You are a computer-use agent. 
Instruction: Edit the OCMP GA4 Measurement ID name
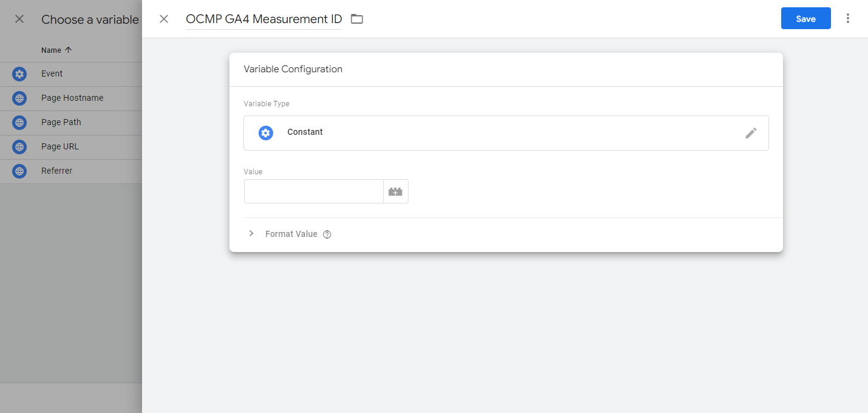pyautogui.click(x=264, y=19)
